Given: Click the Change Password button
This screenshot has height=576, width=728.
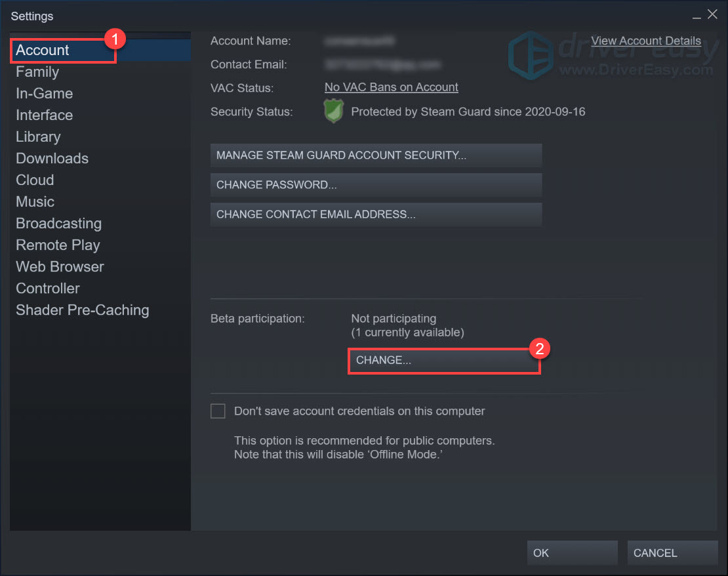Looking at the screenshot, I should pyautogui.click(x=376, y=185).
